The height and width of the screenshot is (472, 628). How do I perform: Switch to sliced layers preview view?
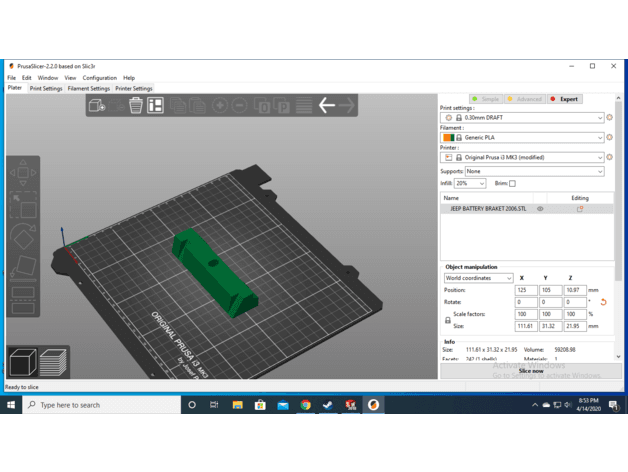(x=53, y=362)
